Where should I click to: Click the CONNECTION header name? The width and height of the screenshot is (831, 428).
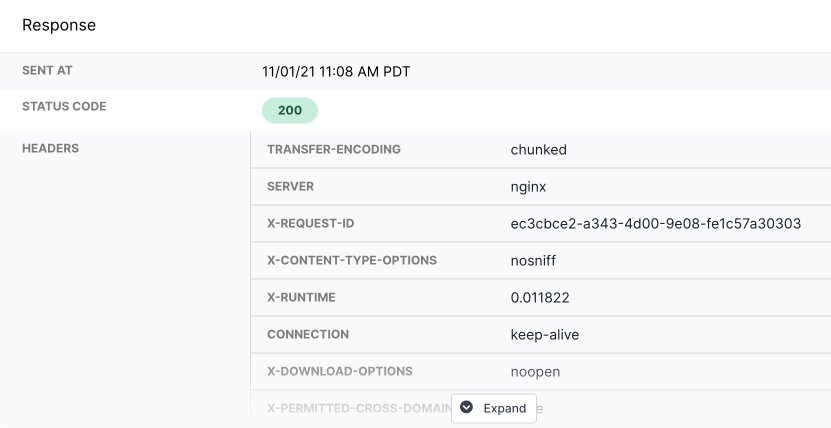coord(308,335)
